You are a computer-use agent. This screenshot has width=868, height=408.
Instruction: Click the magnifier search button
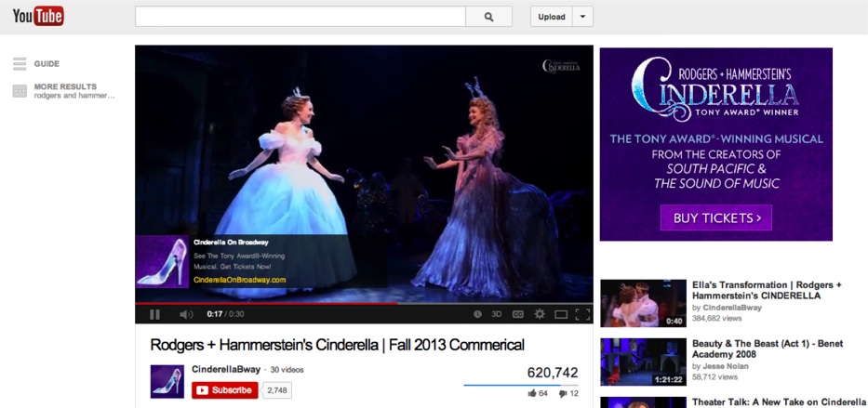tap(488, 17)
